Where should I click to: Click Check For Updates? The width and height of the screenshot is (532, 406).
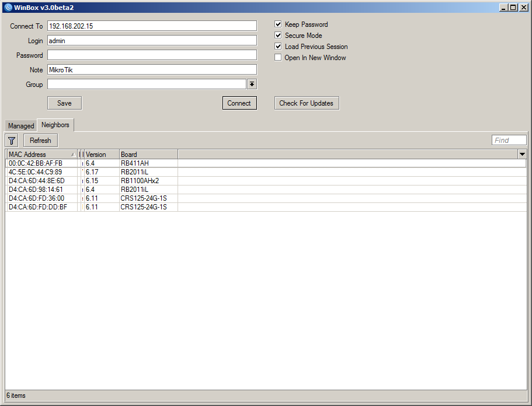click(x=306, y=103)
